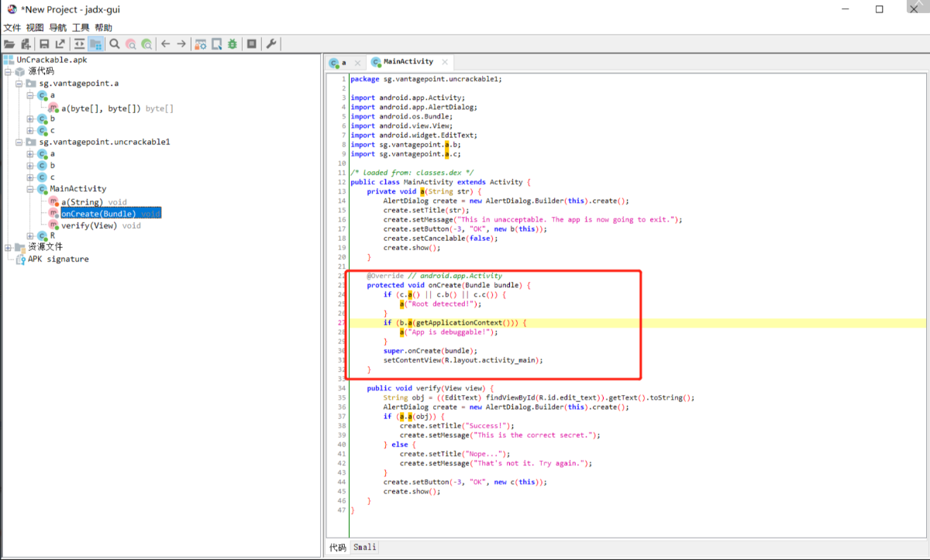Navigate back with left arrow icon
This screenshot has width=930, height=560.
point(165,44)
